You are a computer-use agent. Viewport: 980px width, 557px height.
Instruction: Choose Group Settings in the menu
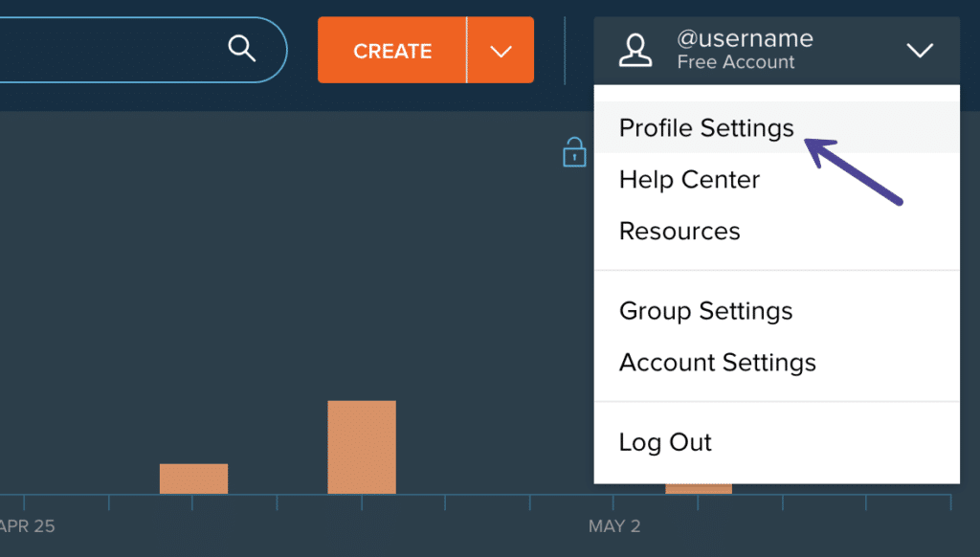[x=776, y=311]
